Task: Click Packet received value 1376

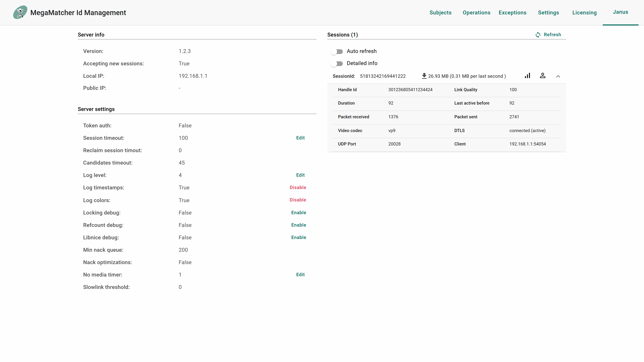Action: 393,117
